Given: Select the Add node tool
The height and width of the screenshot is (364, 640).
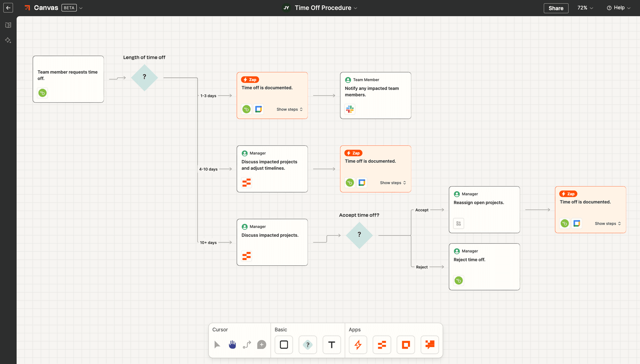Looking at the screenshot, I should click(261, 345).
